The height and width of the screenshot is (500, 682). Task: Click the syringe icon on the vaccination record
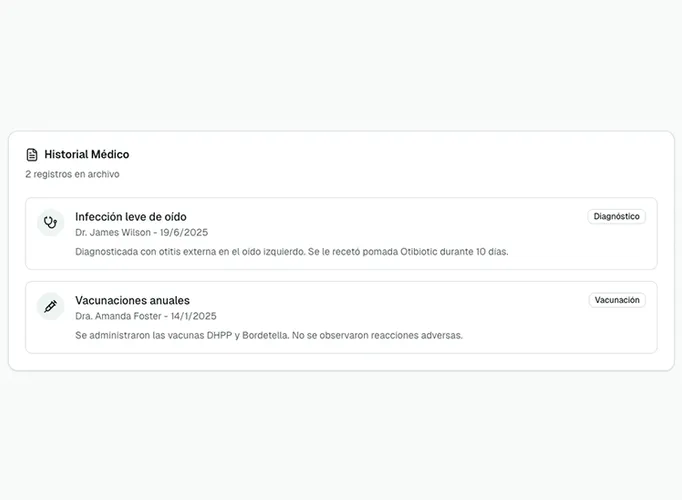tap(50, 307)
